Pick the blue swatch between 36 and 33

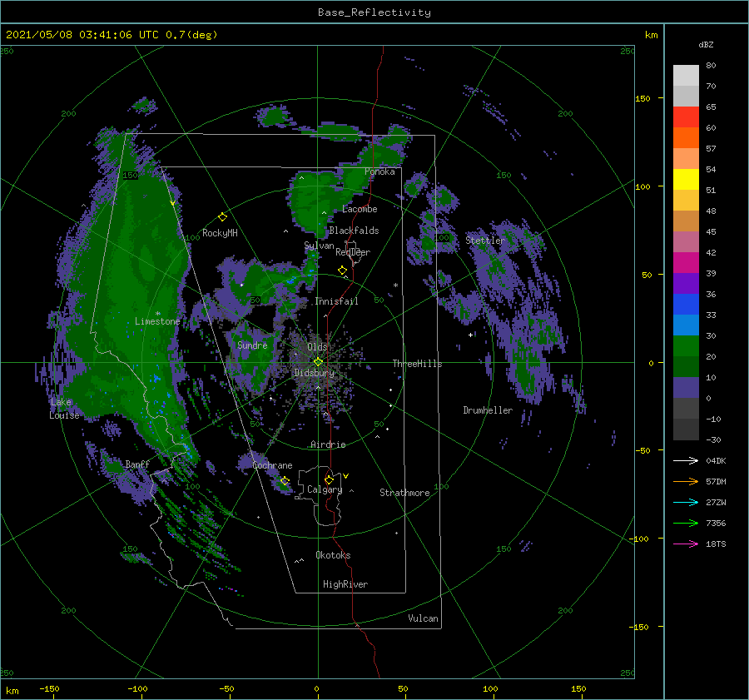pos(686,305)
